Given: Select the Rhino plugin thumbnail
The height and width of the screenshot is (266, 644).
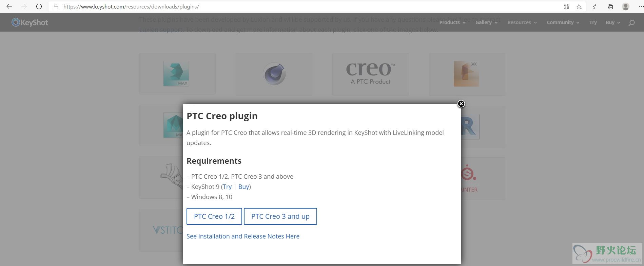Looking at the screenshot, I should tap(161, 177).
